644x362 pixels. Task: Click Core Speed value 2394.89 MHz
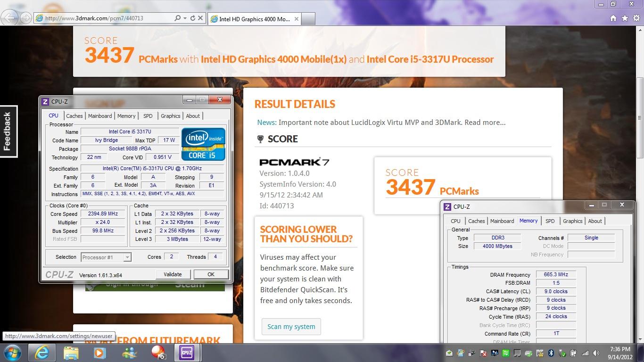pos(103,214)
